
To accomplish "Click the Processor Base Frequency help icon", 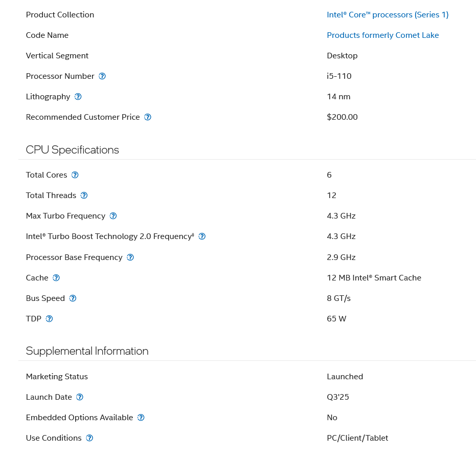I will pos(130,257).
